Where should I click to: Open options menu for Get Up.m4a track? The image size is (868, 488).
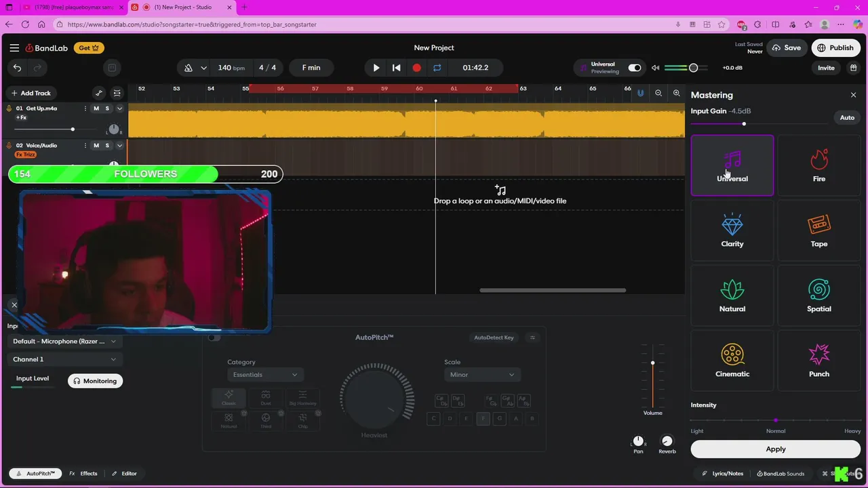tap(86, 108)
